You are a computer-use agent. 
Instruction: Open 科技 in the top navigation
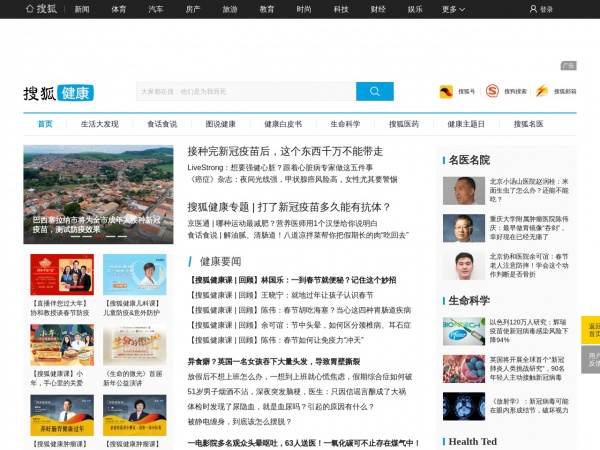pyautogui.click(x=341, y=9)
